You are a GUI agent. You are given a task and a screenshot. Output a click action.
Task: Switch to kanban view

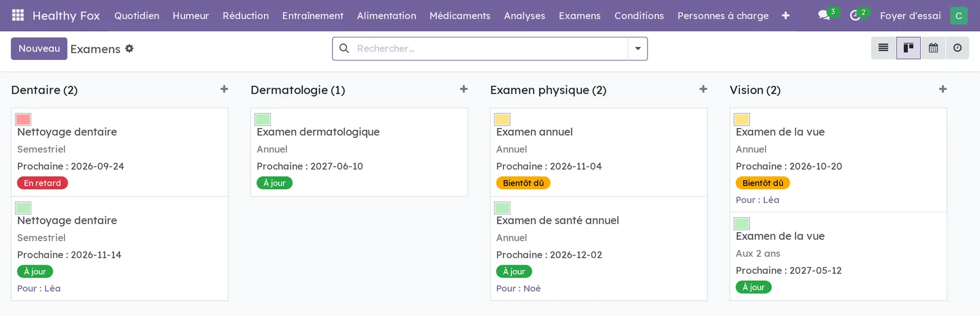[908, 48]
